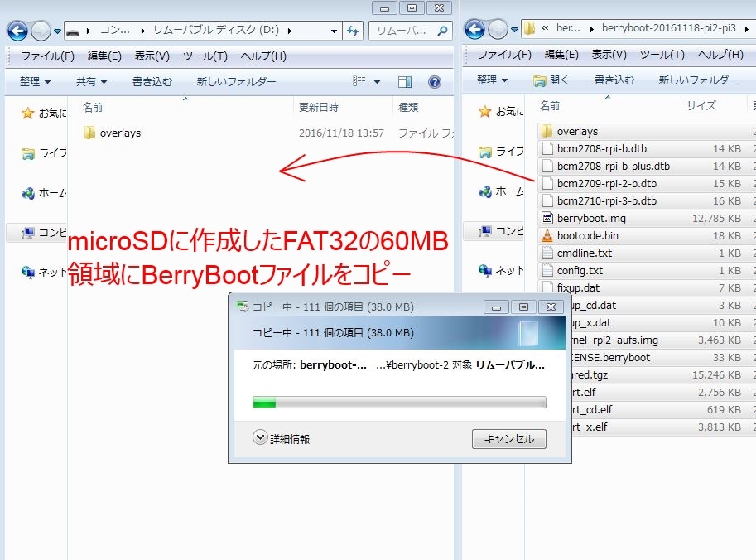Open the help question mark icon
Viewport: 756px width, 560px height.
[x=435, y=82]
